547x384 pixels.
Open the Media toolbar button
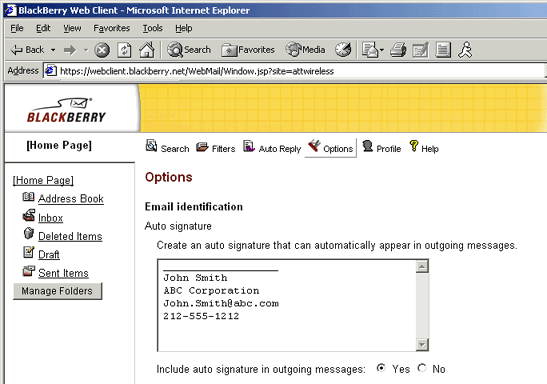pyautogui.click(x=305, y=50)
